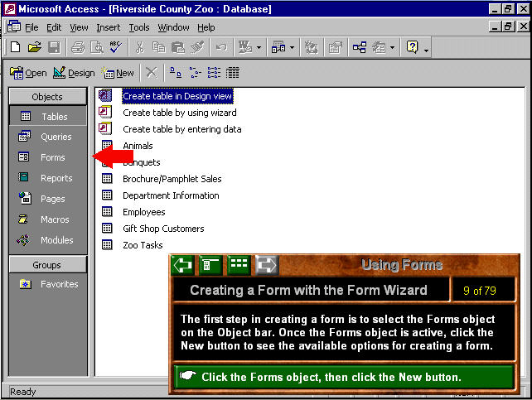Select the Zoo Tasks table
This screenshot has height=400, width=532.
pyautogui.click(x=143, y=245)
